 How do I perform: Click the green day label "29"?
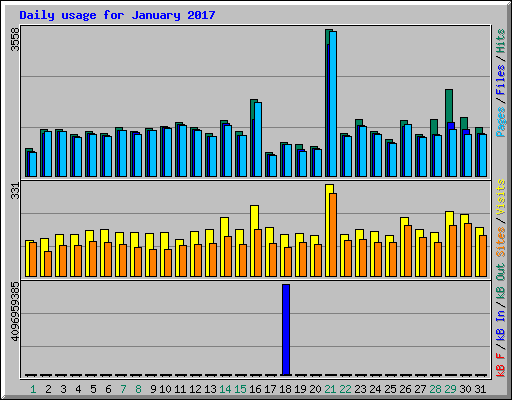point(450,389)
